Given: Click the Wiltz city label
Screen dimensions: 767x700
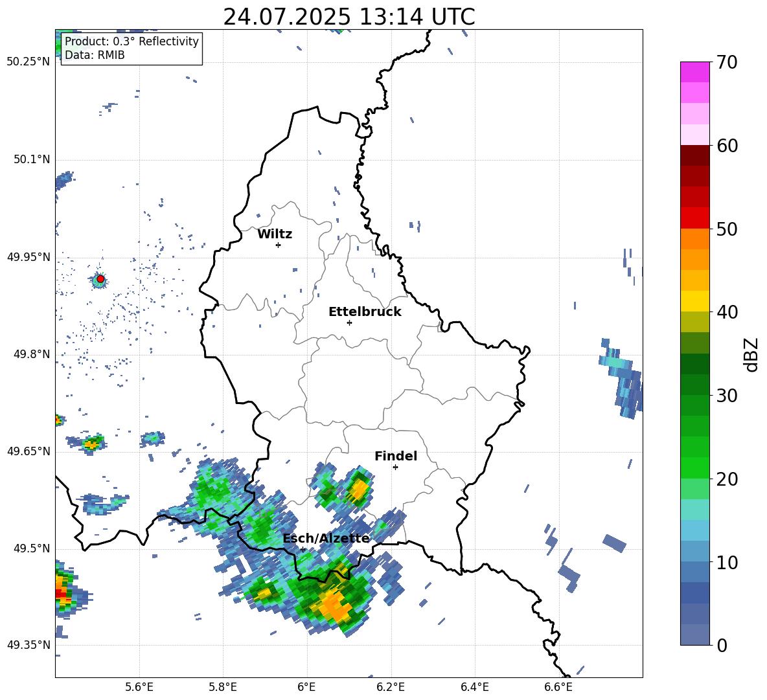Looking at the screenshot, I should (x=275, y=234).
